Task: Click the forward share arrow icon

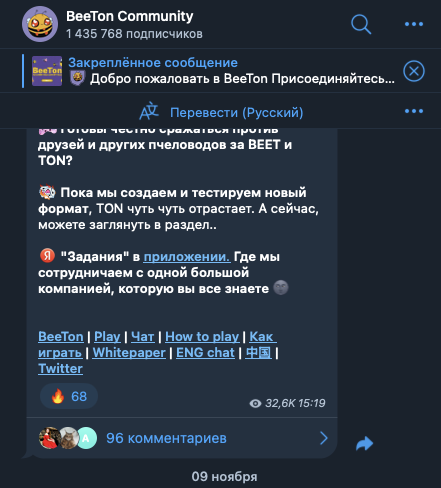Action: (364, 443)
